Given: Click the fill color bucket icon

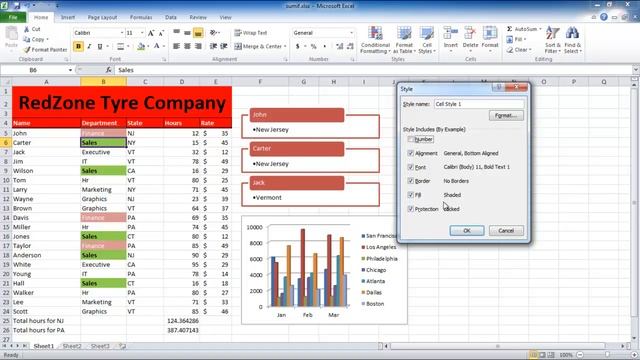Looking at the screenshot, I should (x=141, y=47).
